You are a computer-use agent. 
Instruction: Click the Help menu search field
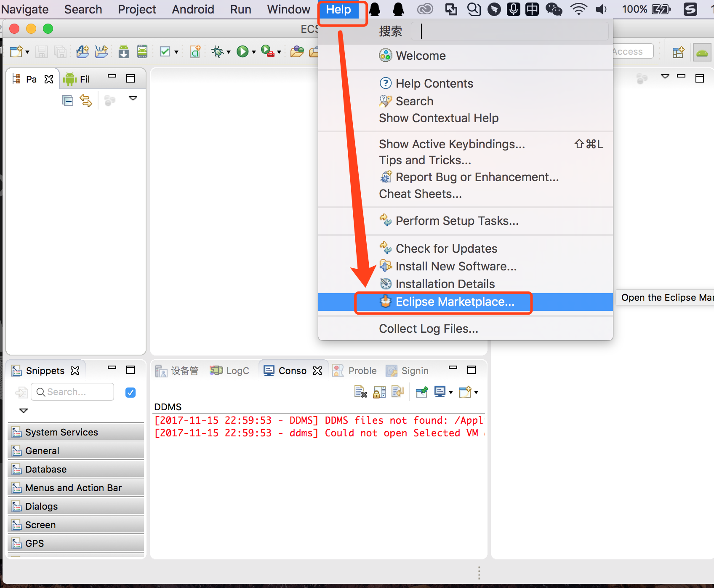(x=509, y=31)
